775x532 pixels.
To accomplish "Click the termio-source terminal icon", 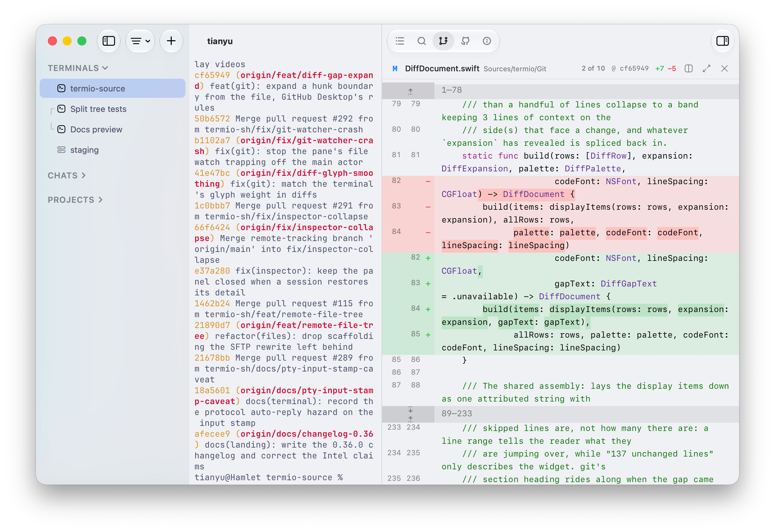I will click(61, 88).
